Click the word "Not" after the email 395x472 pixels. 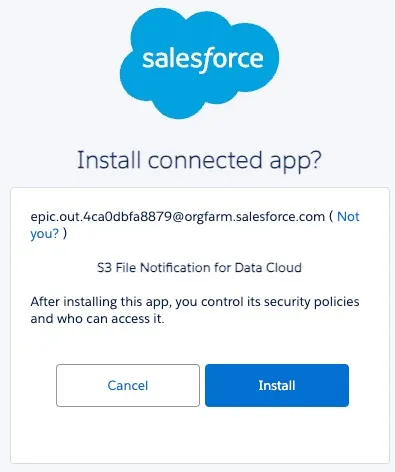click(x=348, y=217)
